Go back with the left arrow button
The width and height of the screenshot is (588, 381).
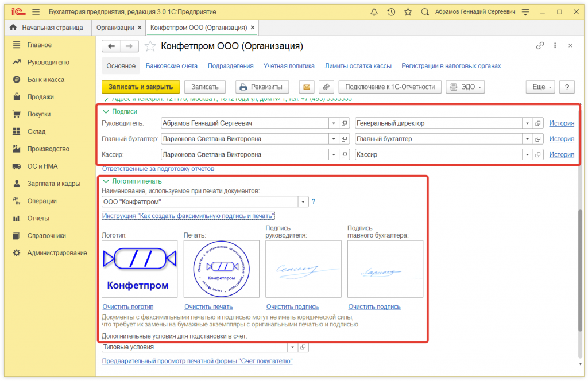tap(111, 46)
